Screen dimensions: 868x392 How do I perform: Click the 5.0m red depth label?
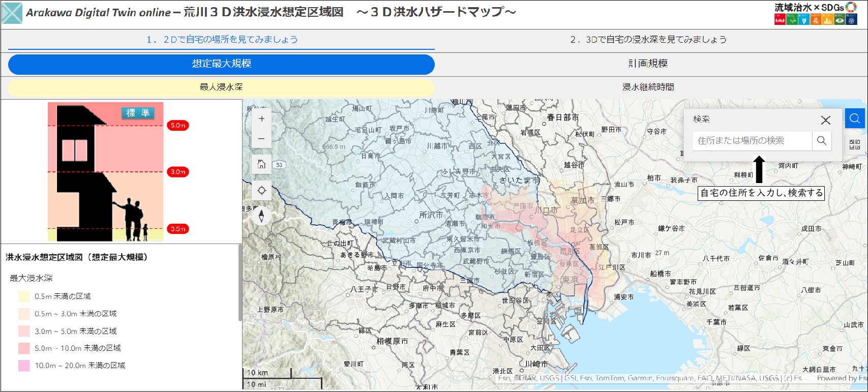[x=178, y=126]
